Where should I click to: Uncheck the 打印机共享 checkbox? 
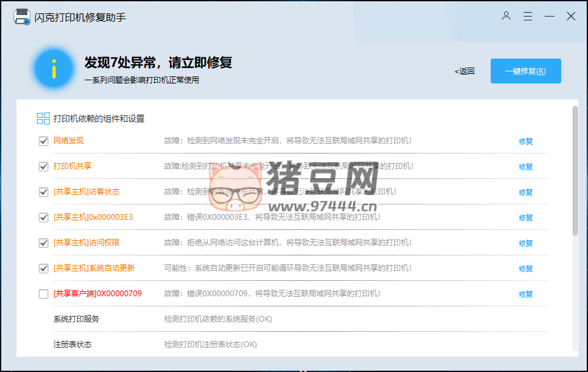[43, 167]
